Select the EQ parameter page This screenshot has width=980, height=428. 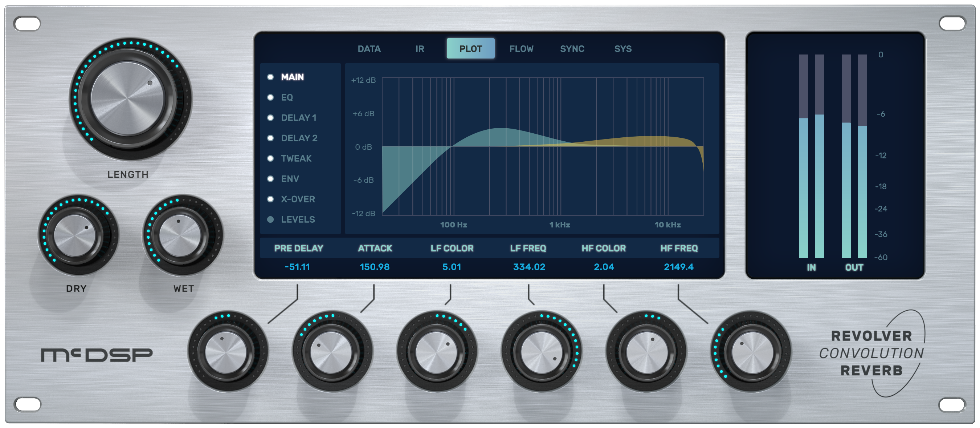click(x=286, y=97)
